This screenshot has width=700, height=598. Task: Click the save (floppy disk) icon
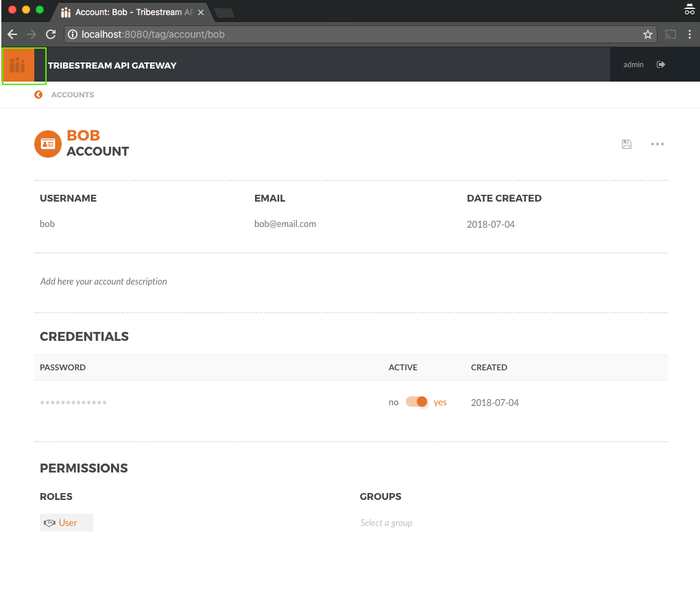(x=626, y=144)
